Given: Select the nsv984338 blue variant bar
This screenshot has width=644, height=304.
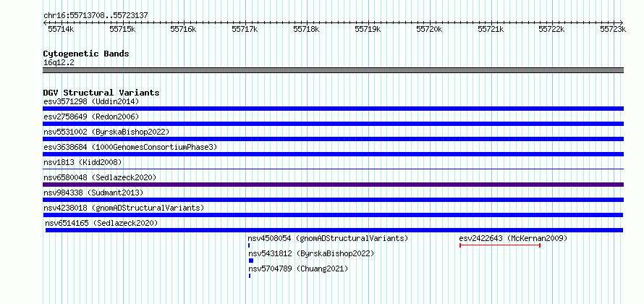Looking at the screenshot, I should [x=333, y=200].
